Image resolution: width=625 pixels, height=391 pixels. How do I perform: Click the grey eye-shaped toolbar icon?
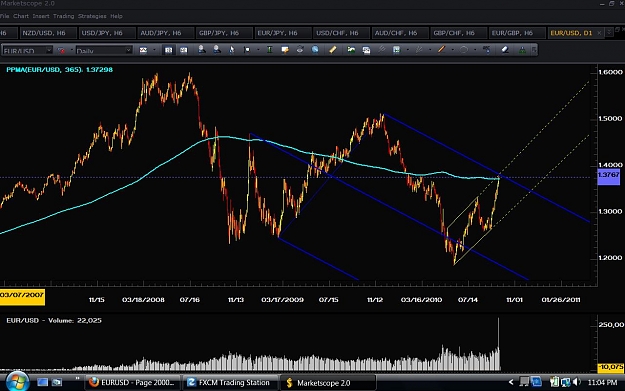tap(300, 50)
